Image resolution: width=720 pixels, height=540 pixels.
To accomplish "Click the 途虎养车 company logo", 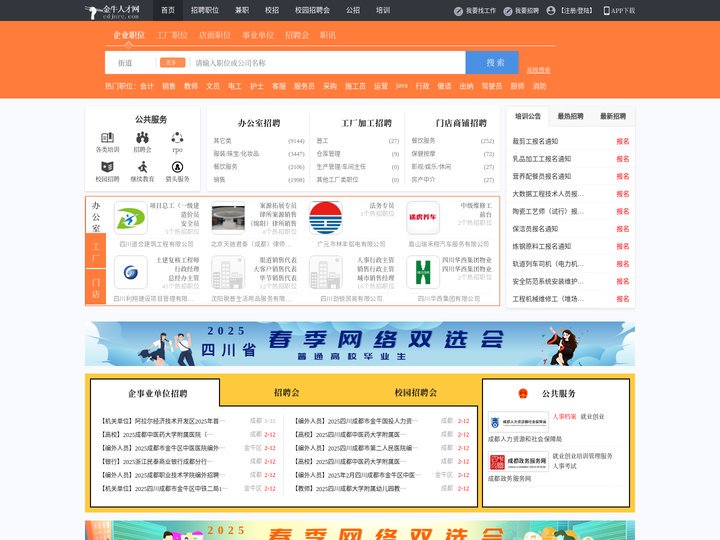I will click(423, 218).
